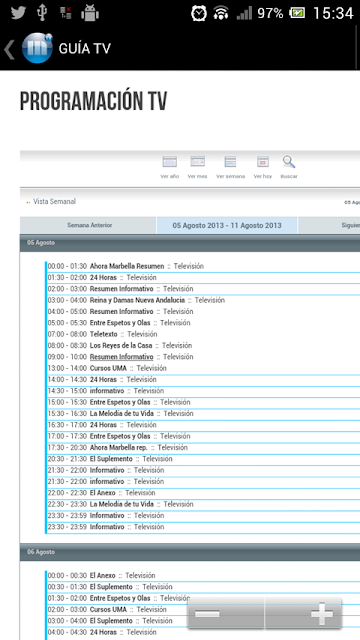Select the 05 Agosto 2013 - 11 Agosto 2013 tab

[x=227, y=225]
